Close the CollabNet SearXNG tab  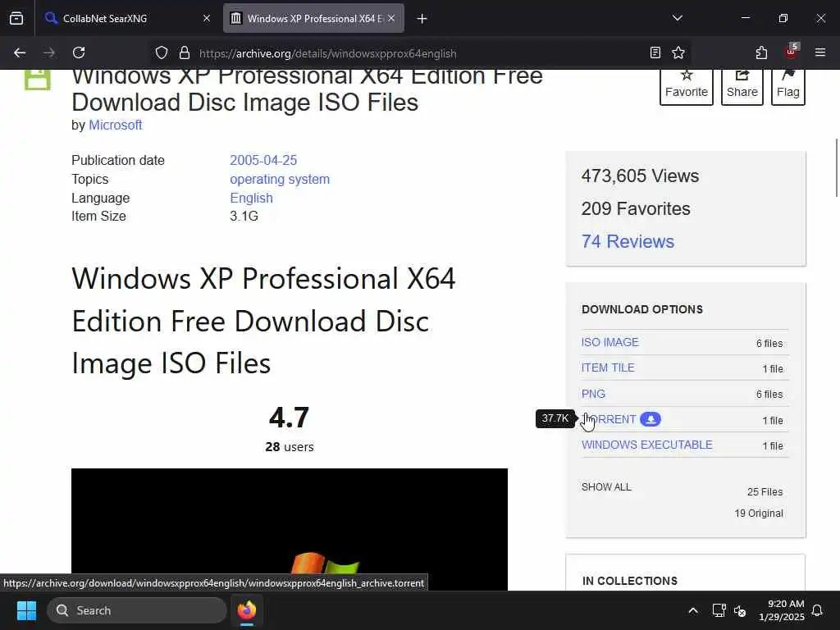click(x=207, y=19)
